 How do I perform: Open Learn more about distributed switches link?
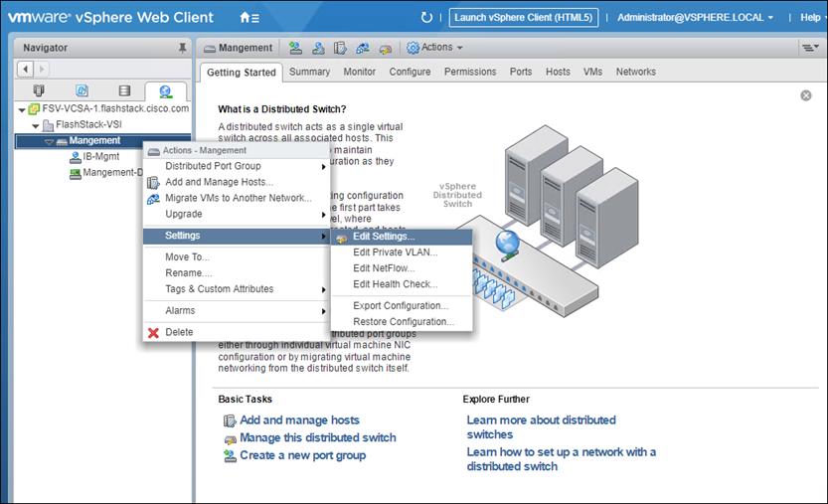pos(542,427)
